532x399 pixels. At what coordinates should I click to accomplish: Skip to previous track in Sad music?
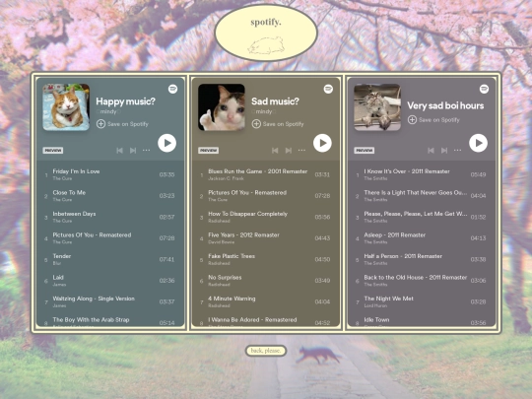pyautogui.click(x=275, y=151)
